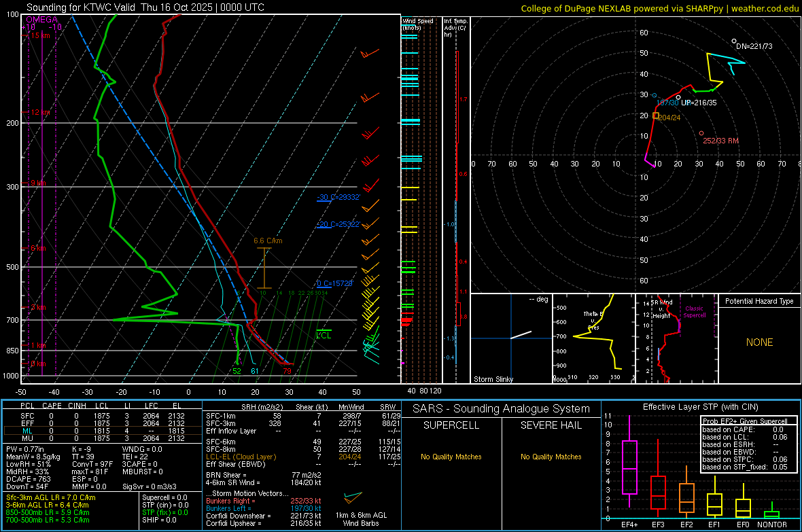Click the OMEGA label on Skew-T
802x532 pixels.
click(42, 20)
